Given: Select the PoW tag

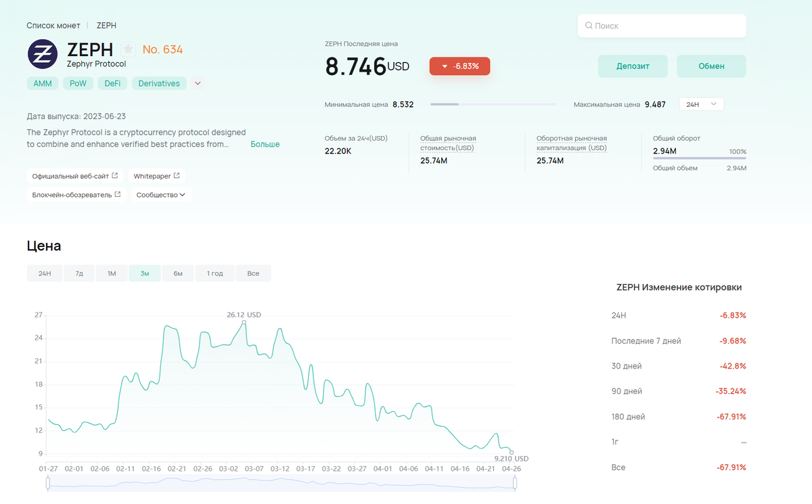Looking at the screenshot, I should 78,84.
